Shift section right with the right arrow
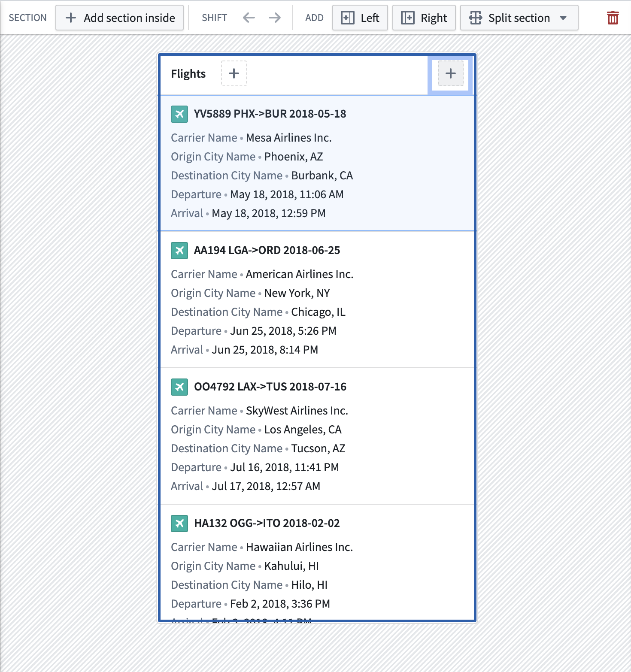The image size is (631, 672). tap(275, 18)
